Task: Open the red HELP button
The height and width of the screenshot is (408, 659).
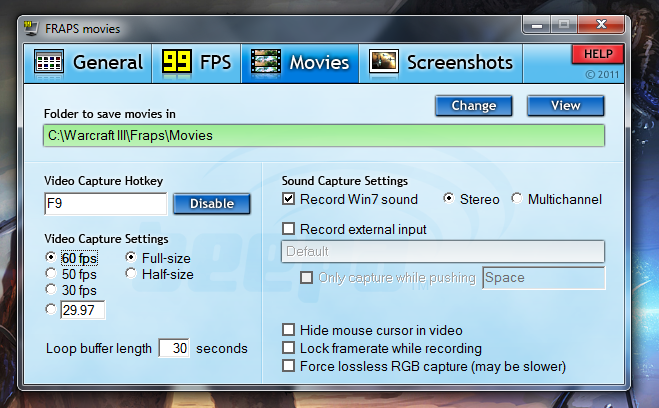Action: click(x=598, y=54)
